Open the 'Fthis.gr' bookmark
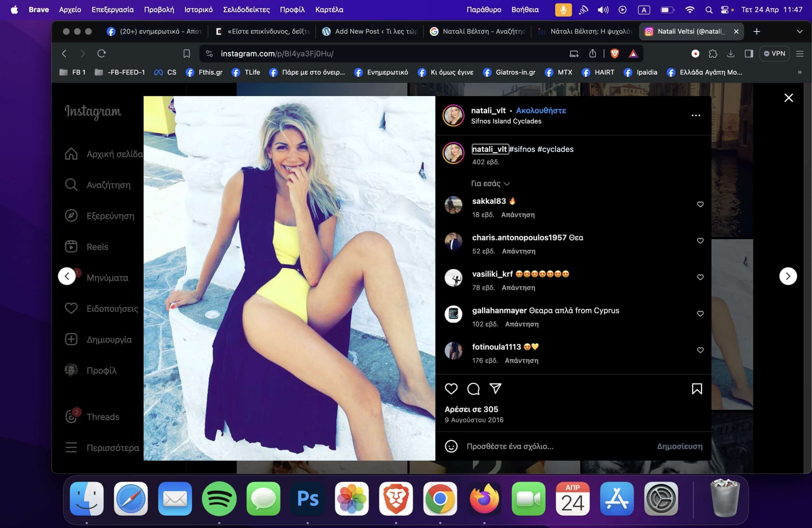This screenshot has width=812, height=528. click(x=204, y=72)
